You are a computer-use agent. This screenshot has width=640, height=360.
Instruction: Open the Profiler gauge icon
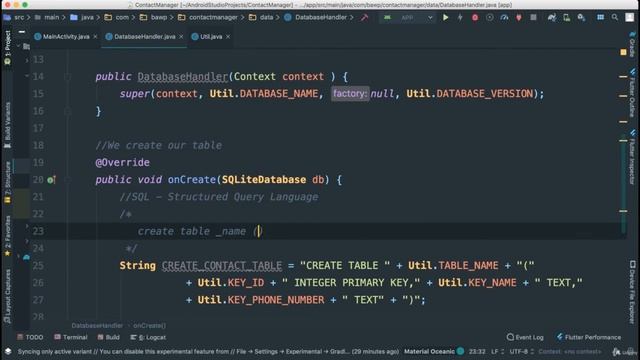click(x=504, y=18)
